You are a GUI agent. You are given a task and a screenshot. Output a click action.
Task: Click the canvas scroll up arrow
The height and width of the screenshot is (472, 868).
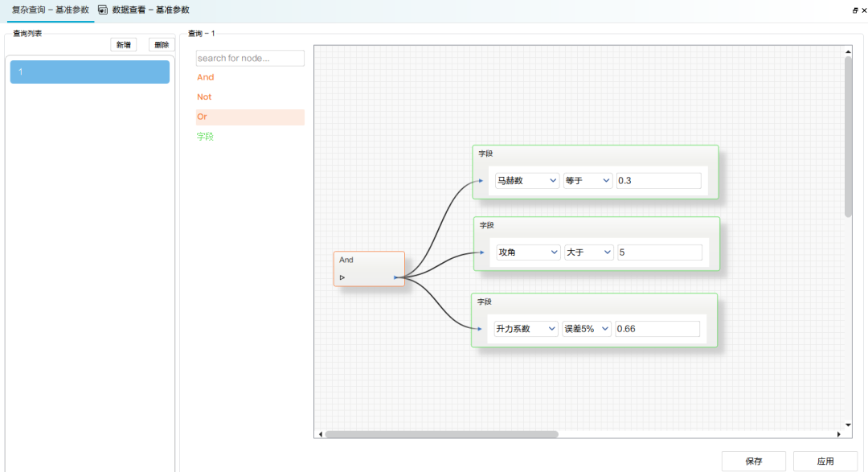pyautogui.click(x=848, y=51)
